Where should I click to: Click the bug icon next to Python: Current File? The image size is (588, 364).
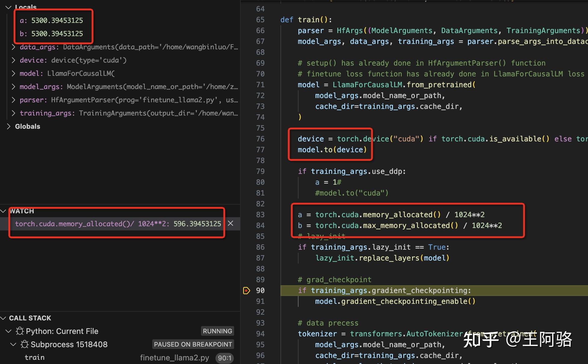(x=20, y=331)
